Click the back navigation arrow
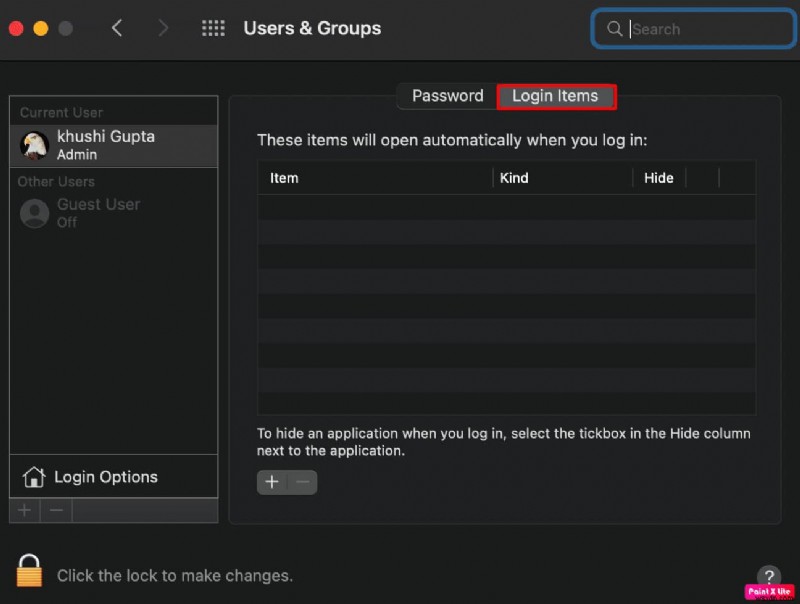Screen dimensions: 800x604 (x=117, y=28)
